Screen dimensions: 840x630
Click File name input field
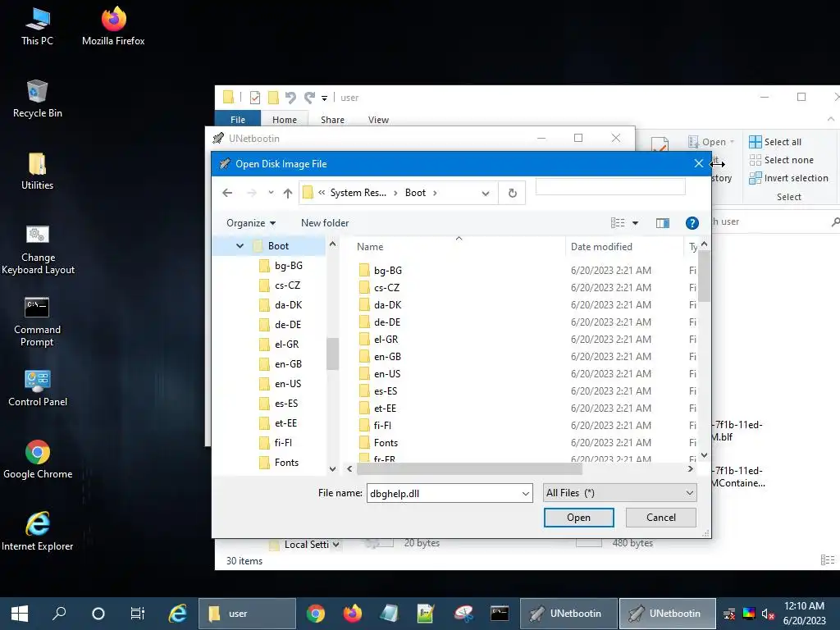point(444,493)
